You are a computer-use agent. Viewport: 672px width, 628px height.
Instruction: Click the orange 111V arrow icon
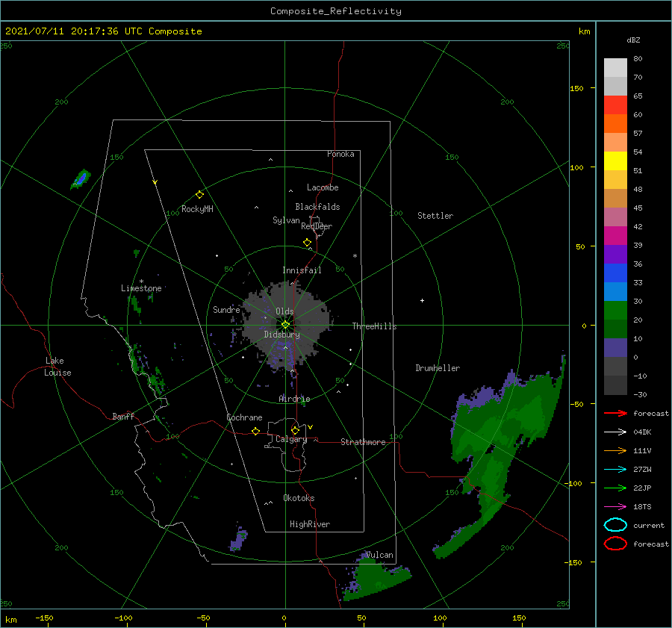pyautogui.click(x=615, y=450)
